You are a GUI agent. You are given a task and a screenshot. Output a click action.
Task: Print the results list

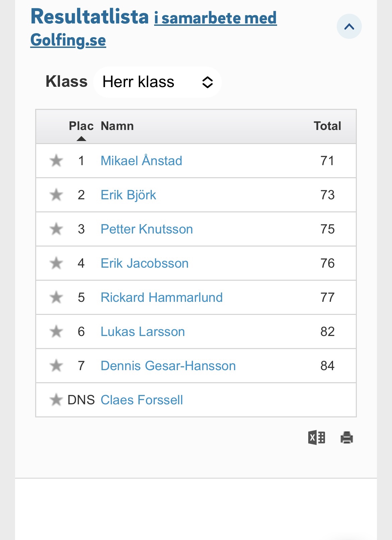pyautogui.click(x=347, y=437)
